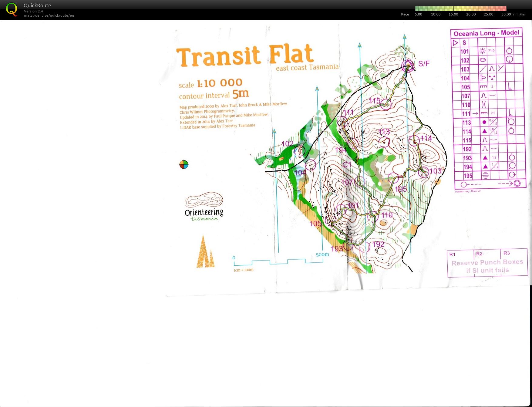Click the pace color gradient legend
Image resolution: width=532 pixels, height=407 pixels.
click(460, 8)
